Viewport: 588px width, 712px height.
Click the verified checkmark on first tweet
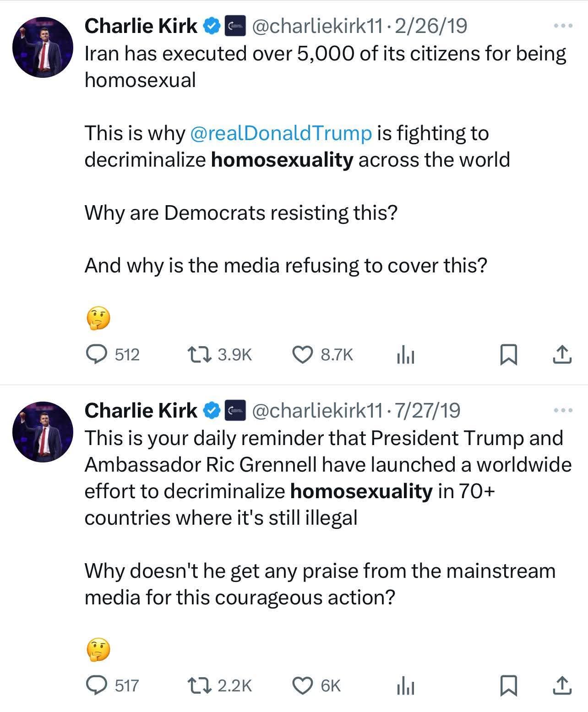[x=211, y=26]
